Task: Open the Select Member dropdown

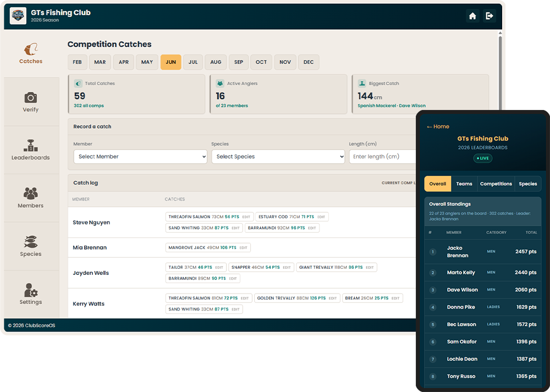Action: click(140, 156)
